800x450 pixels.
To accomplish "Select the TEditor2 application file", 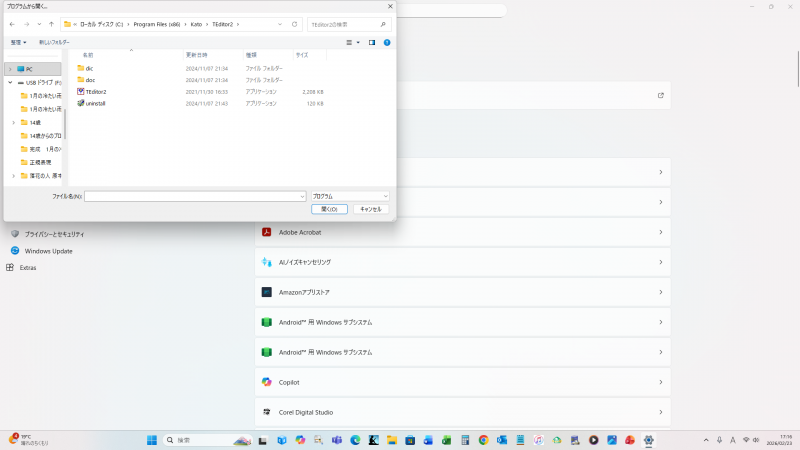I will [96, 91].
